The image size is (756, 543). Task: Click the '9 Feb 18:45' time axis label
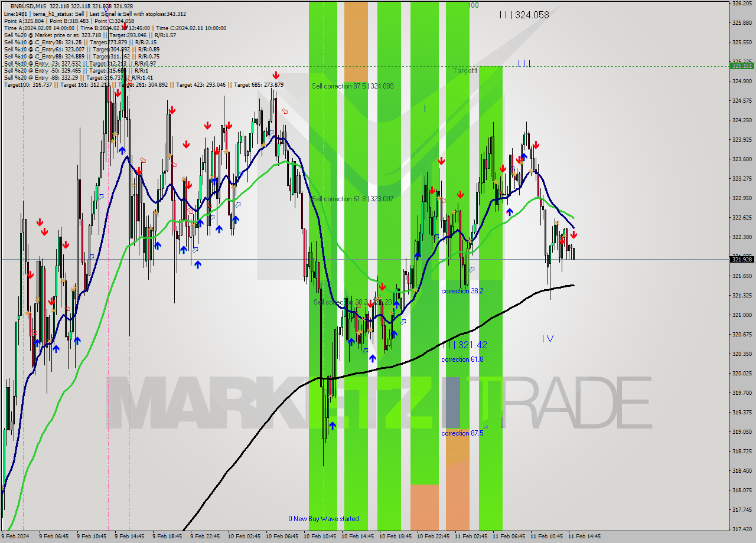[x=167, y=537]
